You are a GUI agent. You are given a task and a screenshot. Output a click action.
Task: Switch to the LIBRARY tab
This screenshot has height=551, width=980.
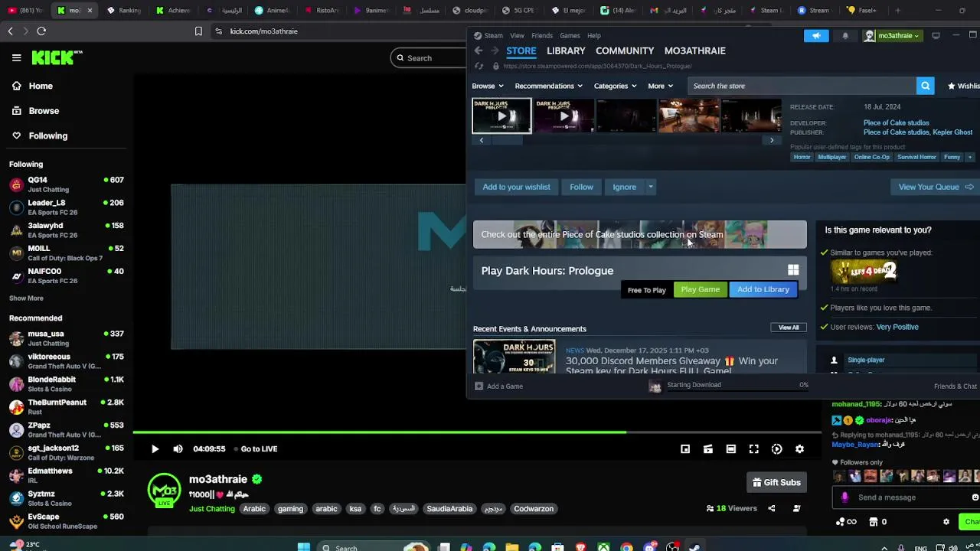[566, 51]
